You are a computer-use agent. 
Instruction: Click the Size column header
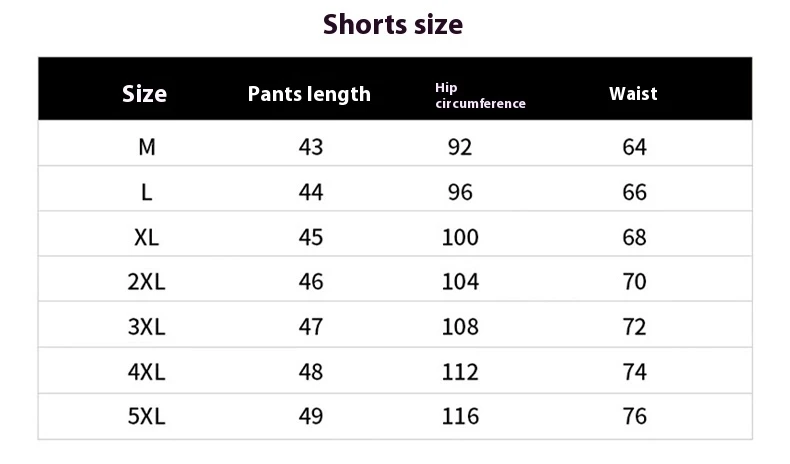click(145, 94)
